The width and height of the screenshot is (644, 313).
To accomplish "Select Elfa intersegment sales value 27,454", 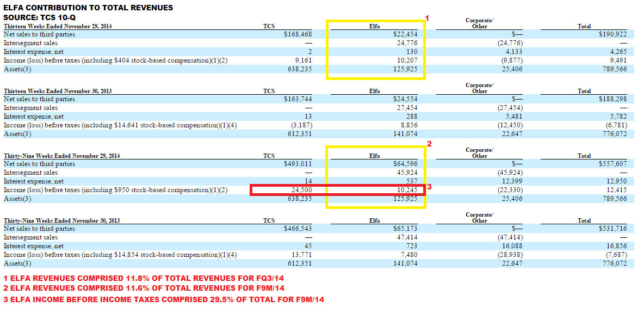I will coord(407,108).
